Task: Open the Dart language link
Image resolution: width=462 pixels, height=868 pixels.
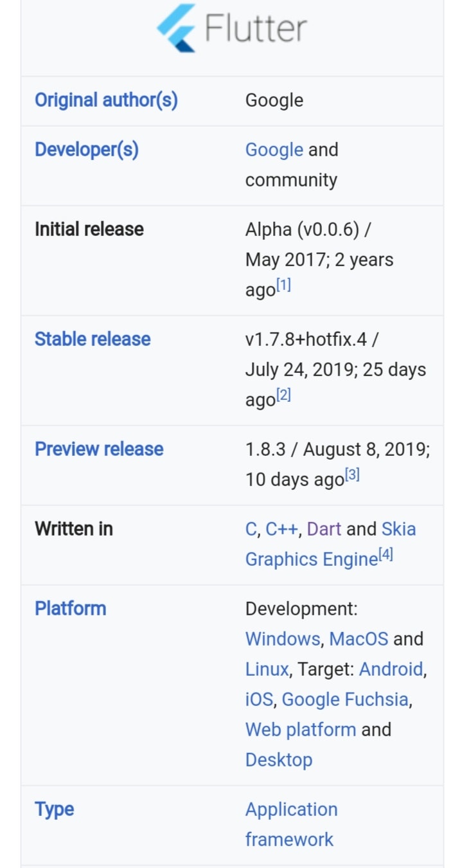Action: point(324,529)
